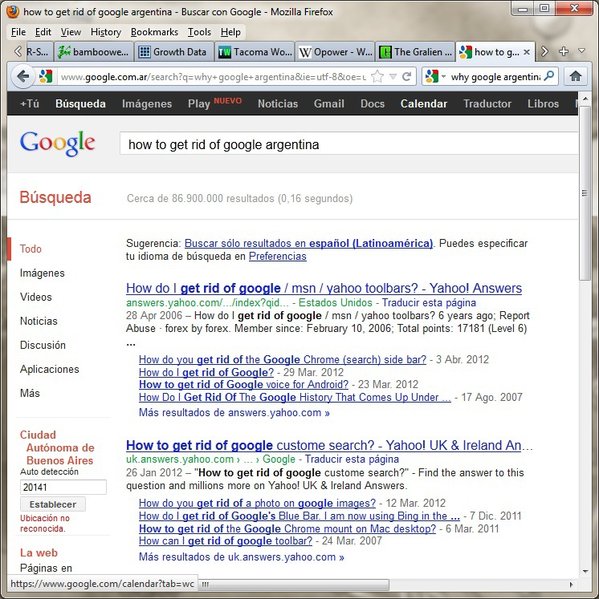The image size is (599, 599).
Task: Switch to the Opower - W... tab
Action: pyautogui.click(x=335, y=52)
